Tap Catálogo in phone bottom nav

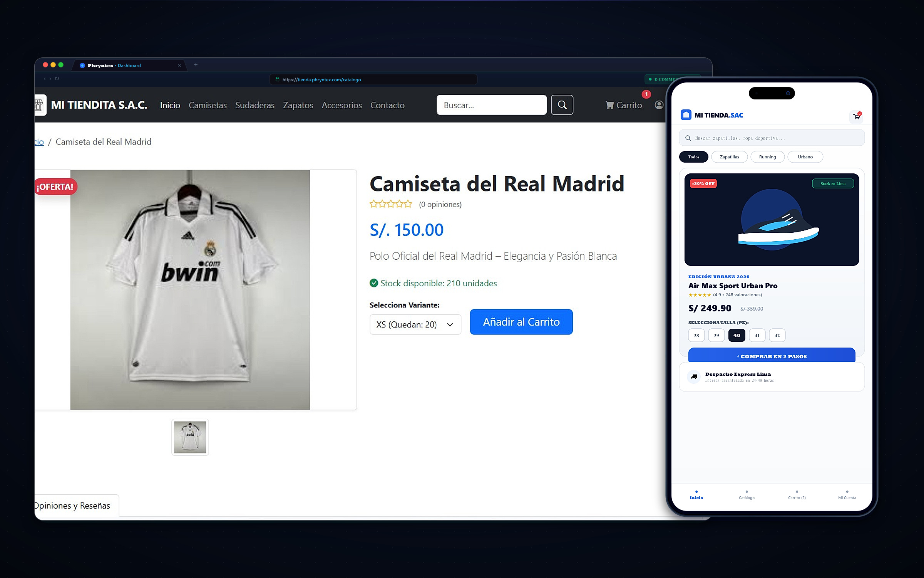pyautogui.click(x=747, y=495)
